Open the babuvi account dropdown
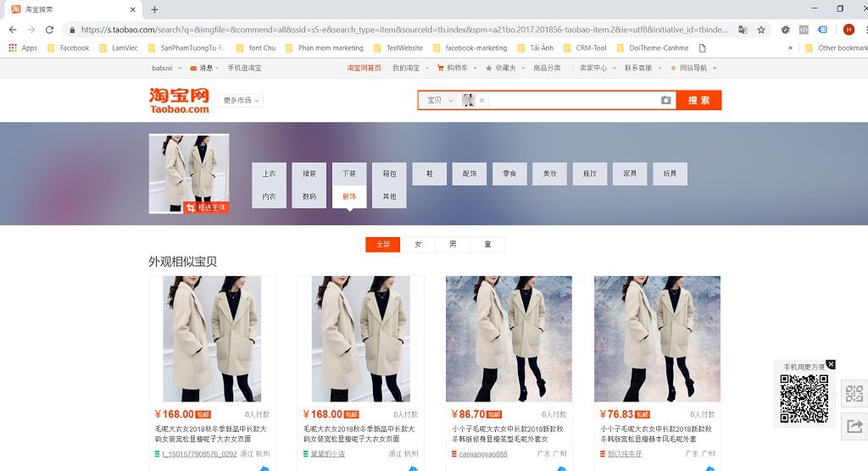The height and width of the screenshot is (471, 868). click(167, 68)
